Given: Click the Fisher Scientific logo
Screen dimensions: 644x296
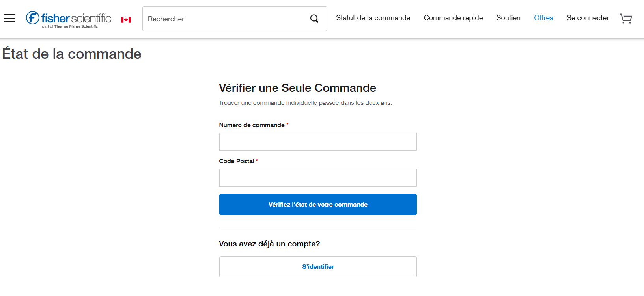Looking at the screenshot, I should pyautogui.click(x=69, y=19).
